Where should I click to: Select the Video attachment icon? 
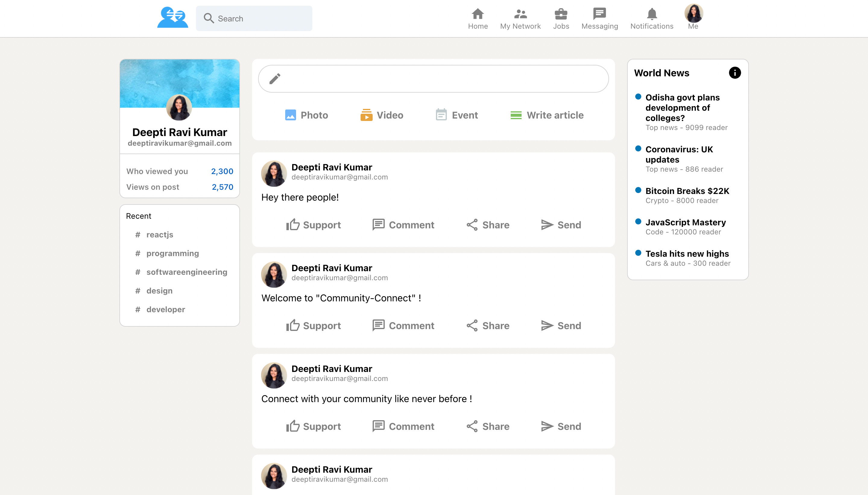click(x=366, y=115)
